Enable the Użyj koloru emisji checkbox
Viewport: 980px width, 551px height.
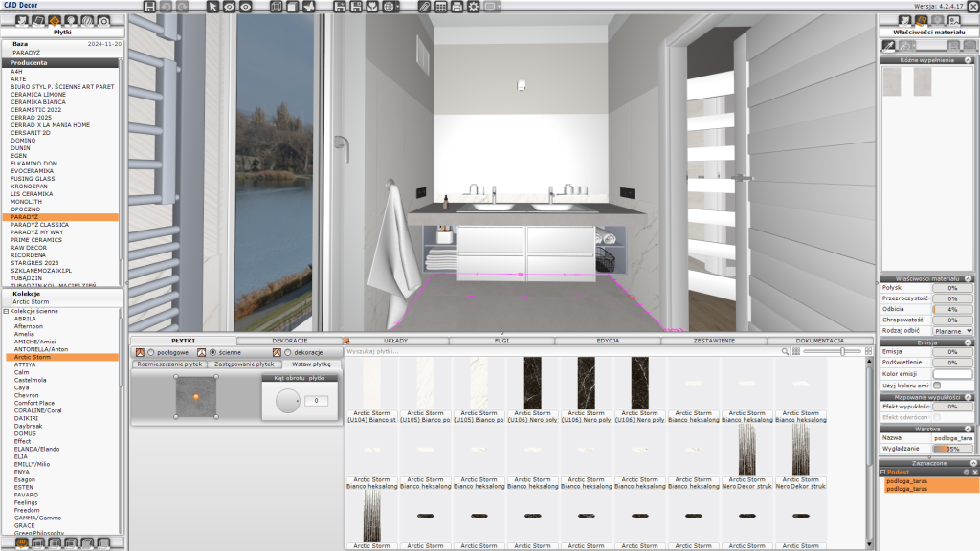(x=937, y=385)
